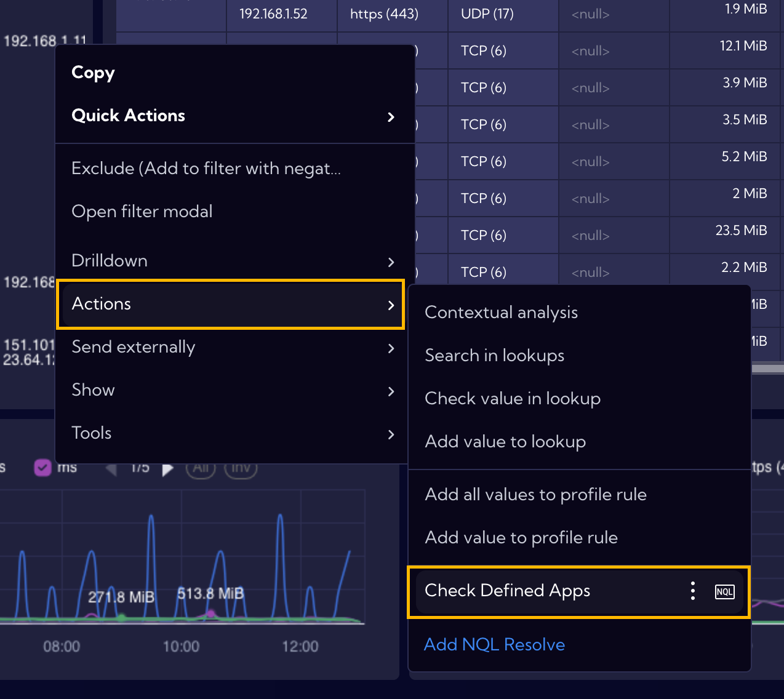The width and height of the screenshot is (784, 699).
Task: Click the green data point near 271.8 MiB
Action: click(121, 617)
